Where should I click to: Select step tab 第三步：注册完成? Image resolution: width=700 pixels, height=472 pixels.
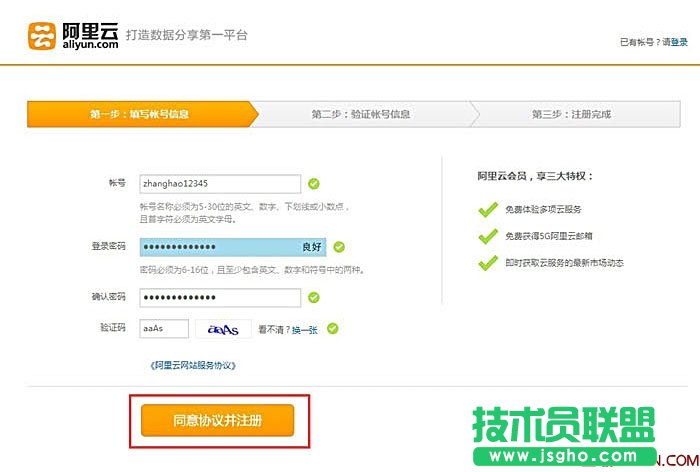pos(571,114)
